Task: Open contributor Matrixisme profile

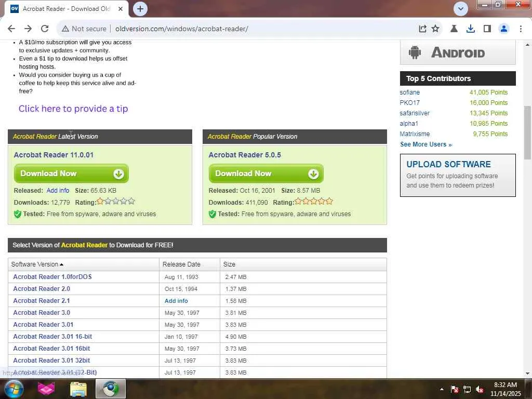Action: 415,134
